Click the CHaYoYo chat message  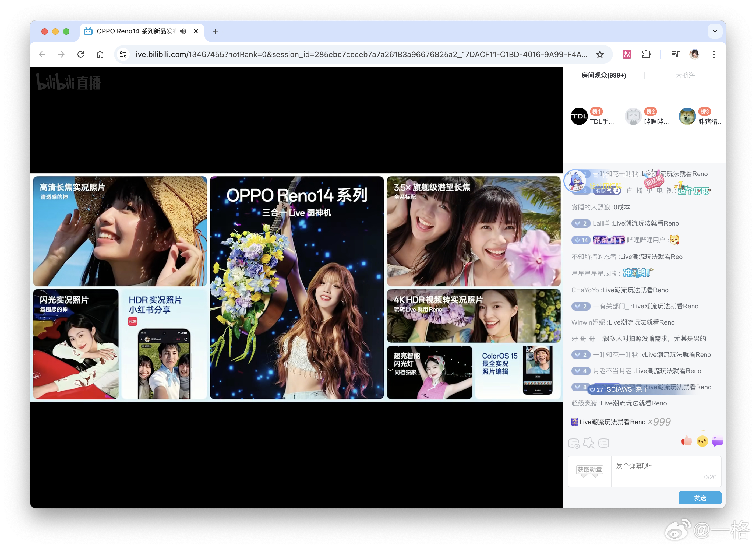coord(620,290)
